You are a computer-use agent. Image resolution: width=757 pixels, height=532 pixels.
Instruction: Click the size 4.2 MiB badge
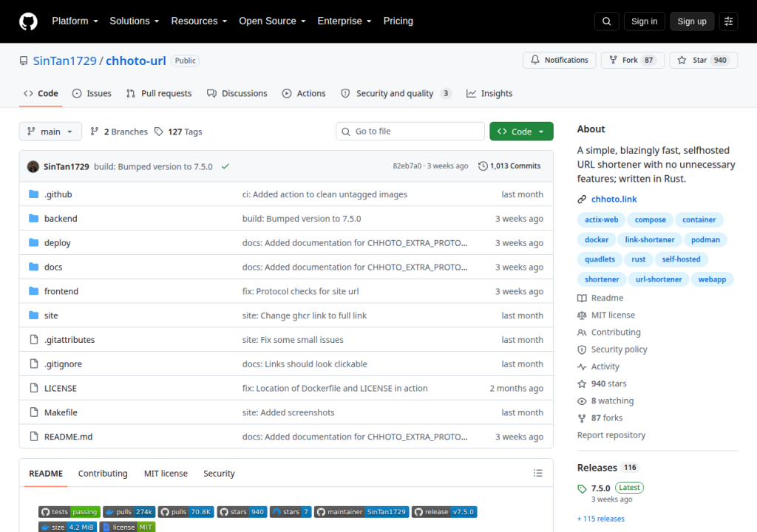(x=67, y=527)
